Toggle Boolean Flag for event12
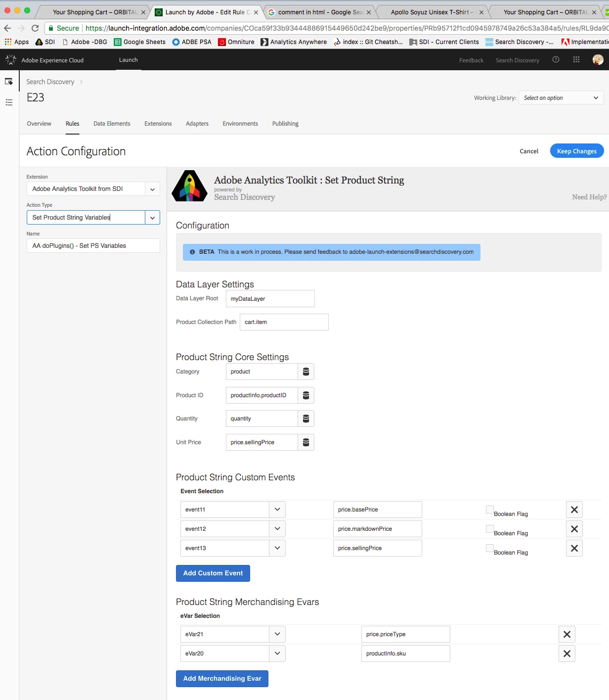Screen dimensions: 609x700 point(490,528)
